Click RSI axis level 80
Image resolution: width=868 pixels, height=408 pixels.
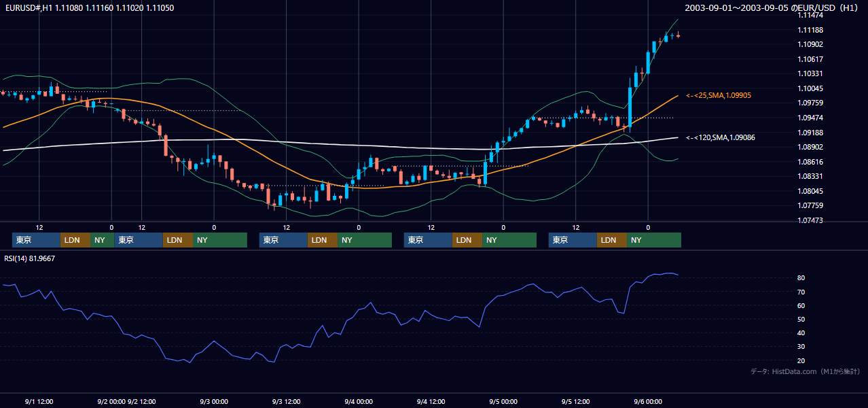point(801,278)
